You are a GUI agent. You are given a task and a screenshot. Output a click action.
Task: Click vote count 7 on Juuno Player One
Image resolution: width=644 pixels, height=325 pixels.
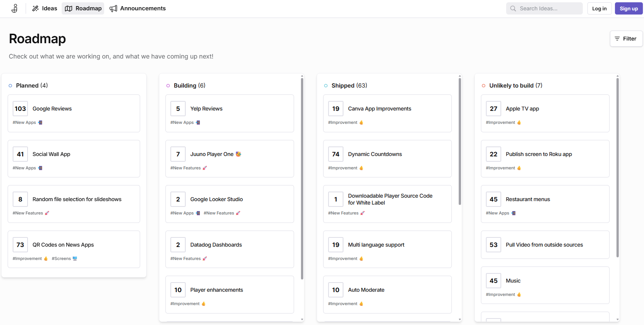(178, 154)
